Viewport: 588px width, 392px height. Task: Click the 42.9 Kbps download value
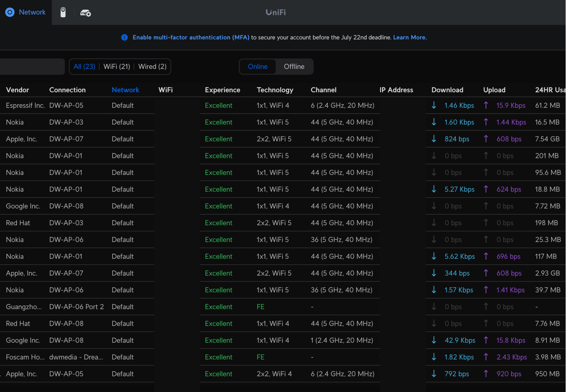point(460,340)
